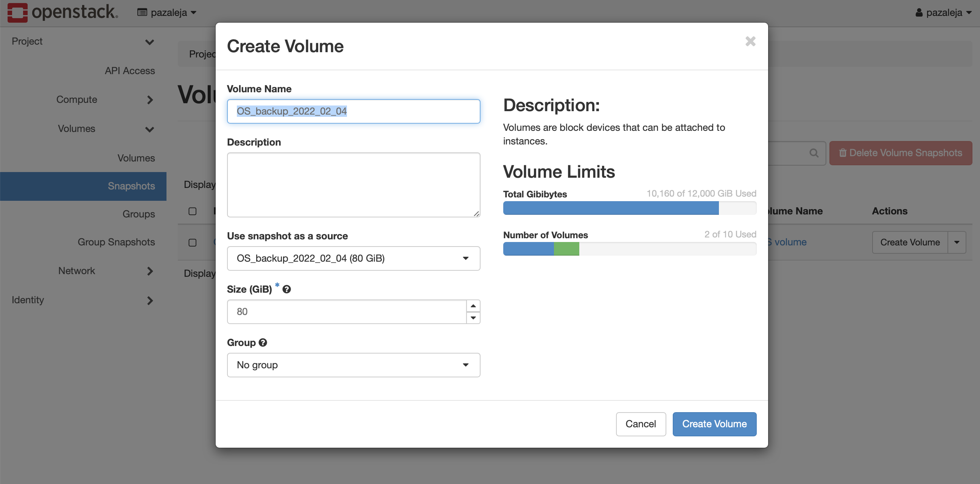Screen dimensions: 980x484
Task: Open Group Snapshots in sidebar
Action: click(x=116, y=242)
